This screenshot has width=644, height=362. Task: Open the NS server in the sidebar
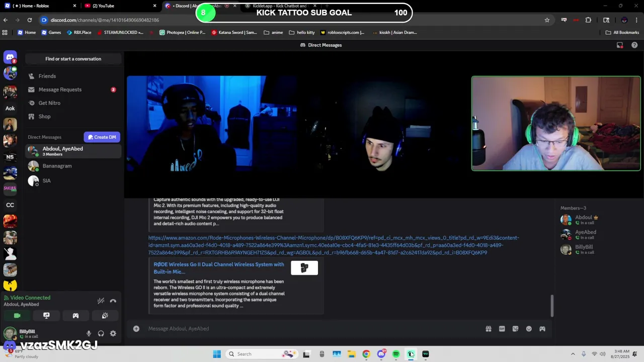[10, 157]
